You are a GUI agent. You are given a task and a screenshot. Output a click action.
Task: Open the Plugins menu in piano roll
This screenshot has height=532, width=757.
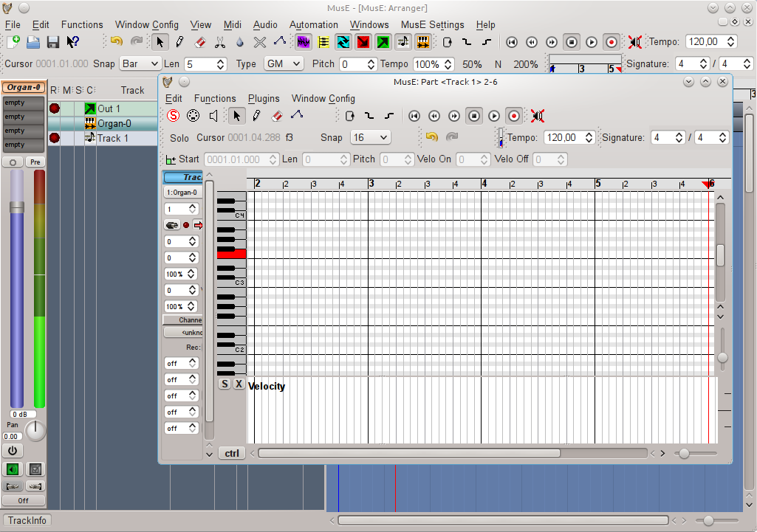(x=264, y=98)
